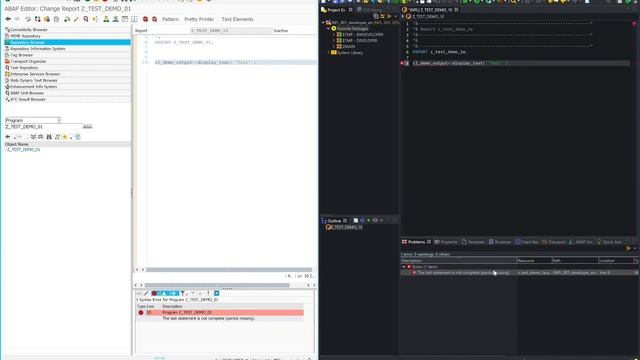
Task: Click Link with Editor icon in Project Explorer
Action: (382, 16)
